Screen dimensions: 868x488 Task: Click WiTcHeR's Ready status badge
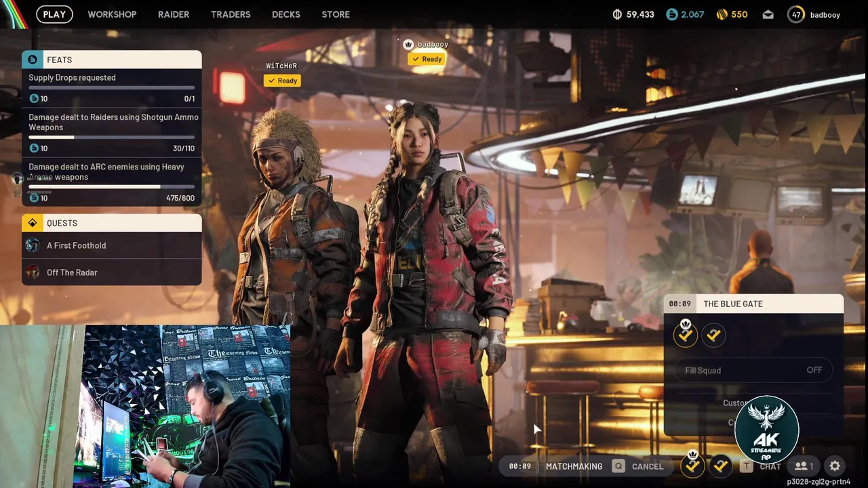click(282, 81)
